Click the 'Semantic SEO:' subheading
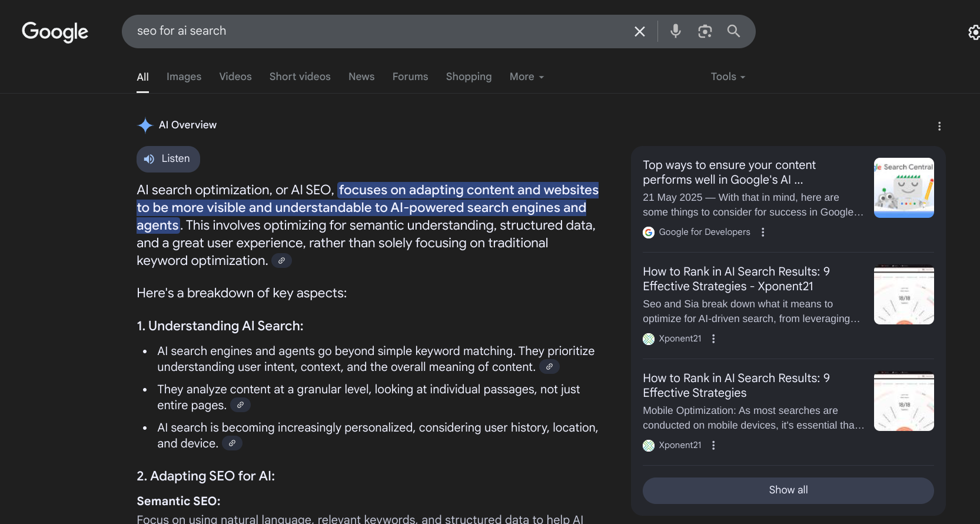The width and height of the screenshot is (980, 524). [178, 502]
